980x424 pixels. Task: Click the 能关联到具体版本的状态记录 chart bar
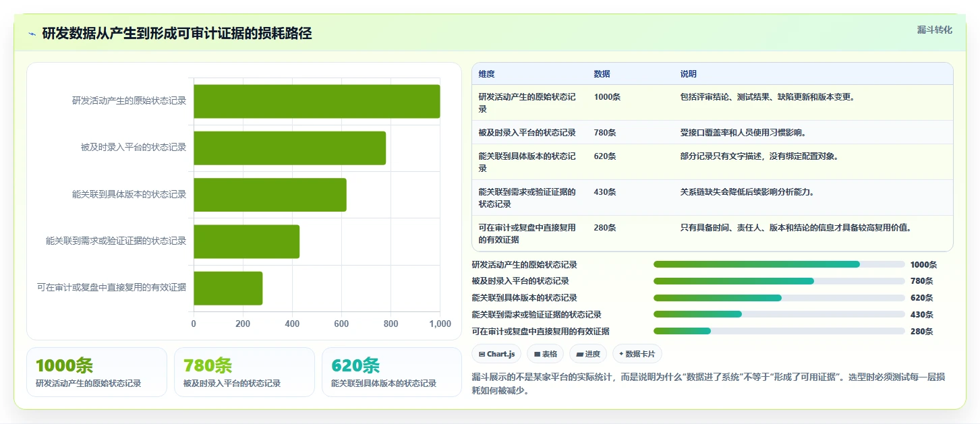pyautogui.click(x=270, y=195)
